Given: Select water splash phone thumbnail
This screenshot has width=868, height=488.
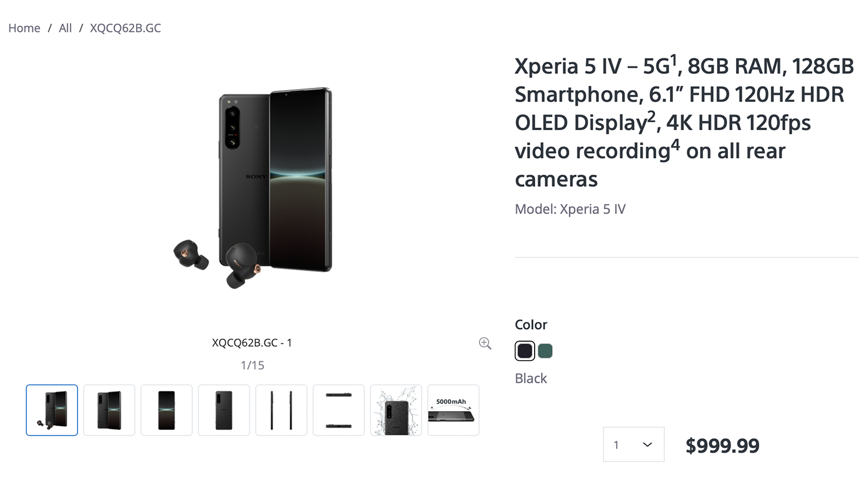Looking at the screenshot, I should [x=396, y=410].
